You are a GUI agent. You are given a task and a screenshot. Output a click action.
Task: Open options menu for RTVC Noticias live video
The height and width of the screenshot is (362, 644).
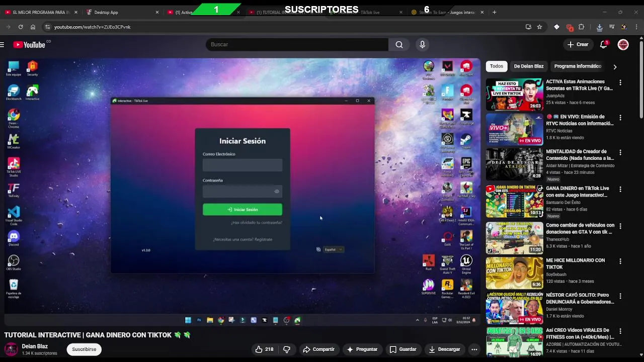coord(620,118)
